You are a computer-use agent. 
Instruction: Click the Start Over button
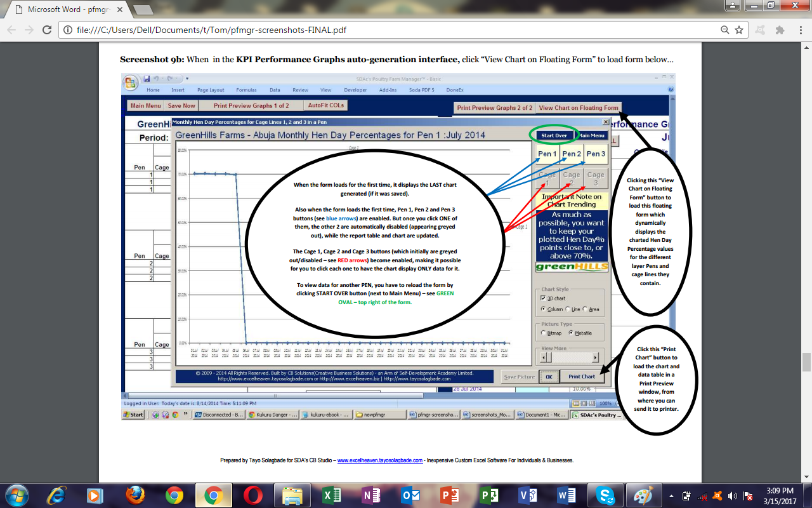click(x=554, y=135)
